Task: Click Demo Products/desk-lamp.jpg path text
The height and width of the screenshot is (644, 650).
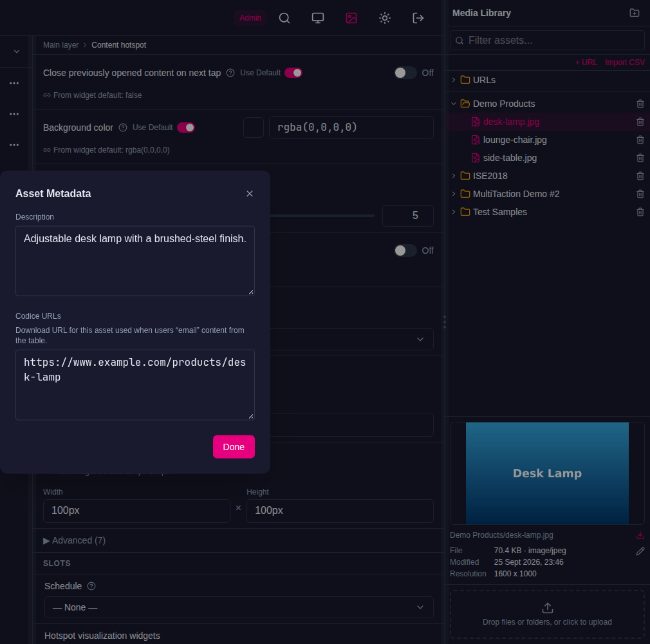Action: click(x=501, y=535)
